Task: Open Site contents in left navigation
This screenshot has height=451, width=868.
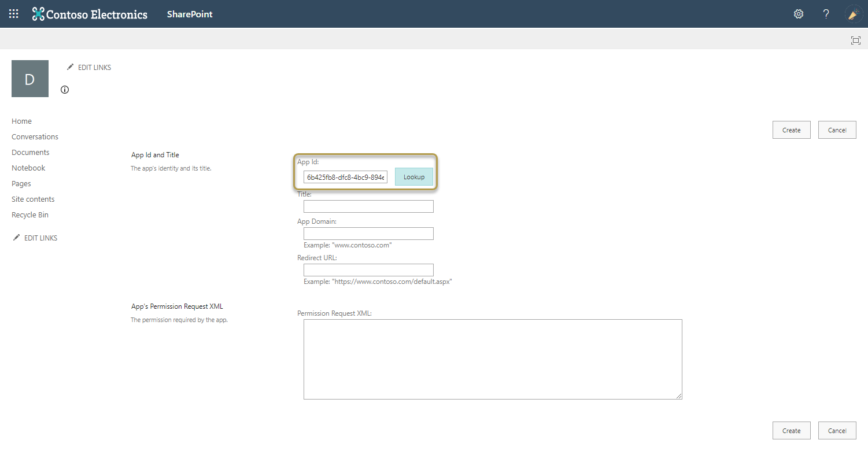Action: coord(33,199)
